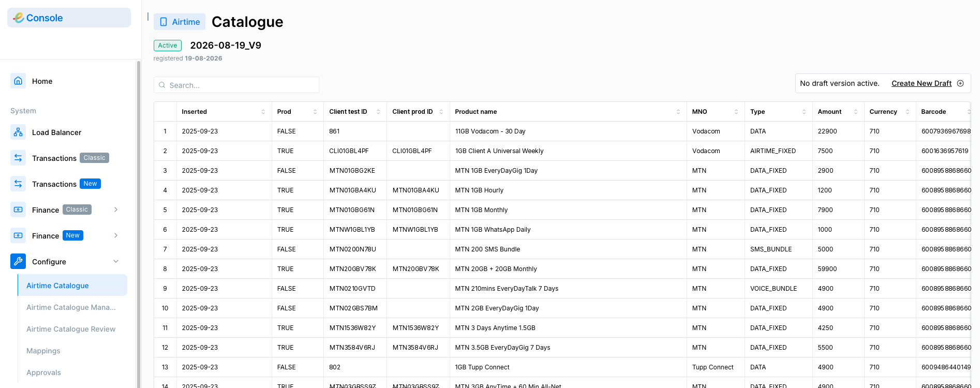The width and height of the screenshot is (980, 388).
Task: Select product MTN 3 Days Anytime 1.5GB
Action: click(495, 328)
